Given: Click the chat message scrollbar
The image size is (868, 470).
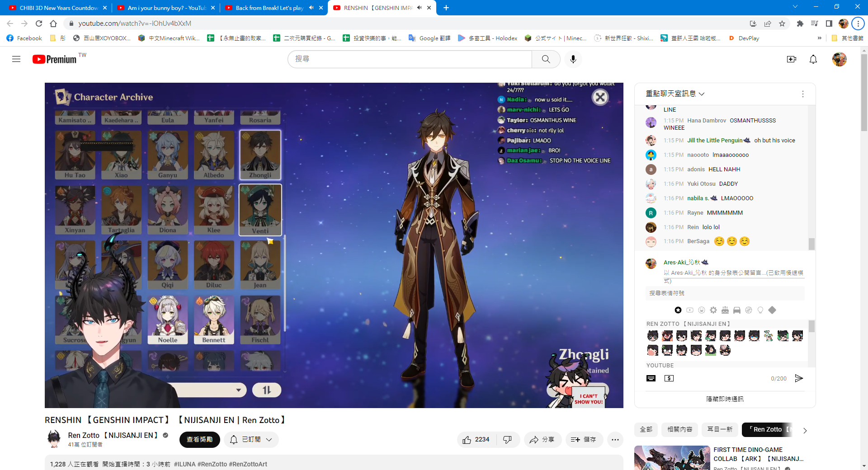Looking at the screenshot, I should [x=811, y=244].
